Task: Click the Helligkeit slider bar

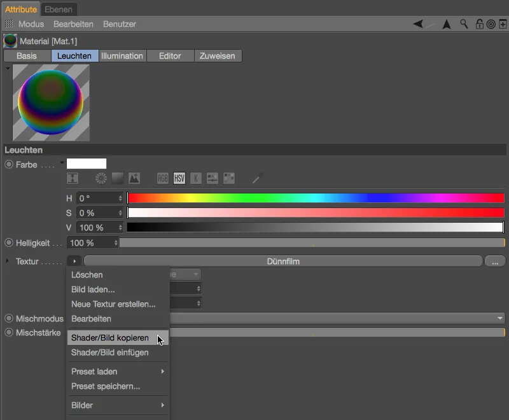Action: [x=312, y=243]
